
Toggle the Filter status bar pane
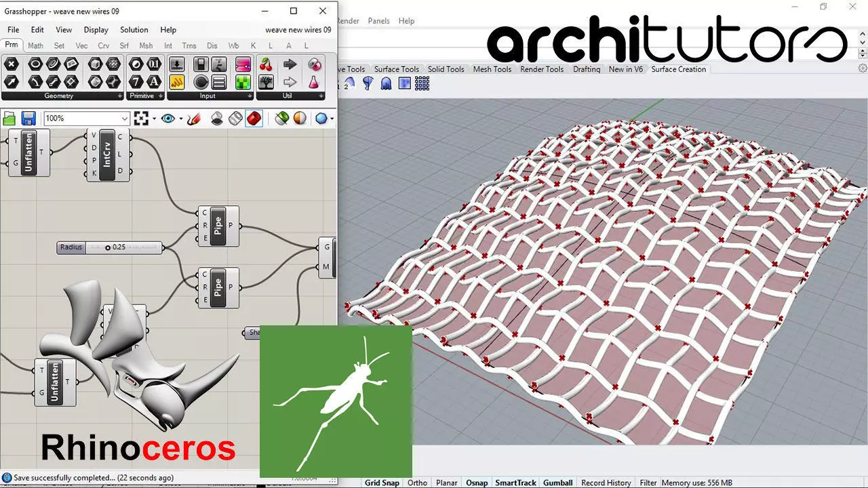[x=649, y=483]
